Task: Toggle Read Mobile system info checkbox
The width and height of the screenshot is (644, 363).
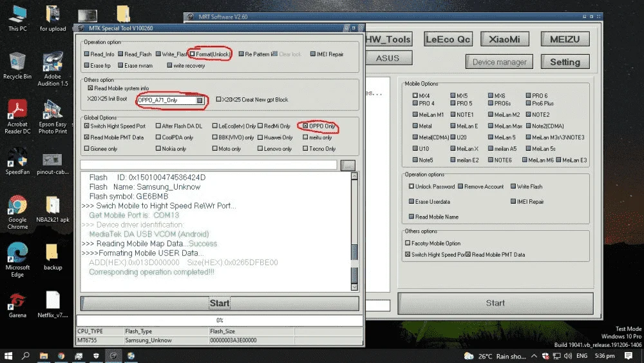Action: pos(90,88)
